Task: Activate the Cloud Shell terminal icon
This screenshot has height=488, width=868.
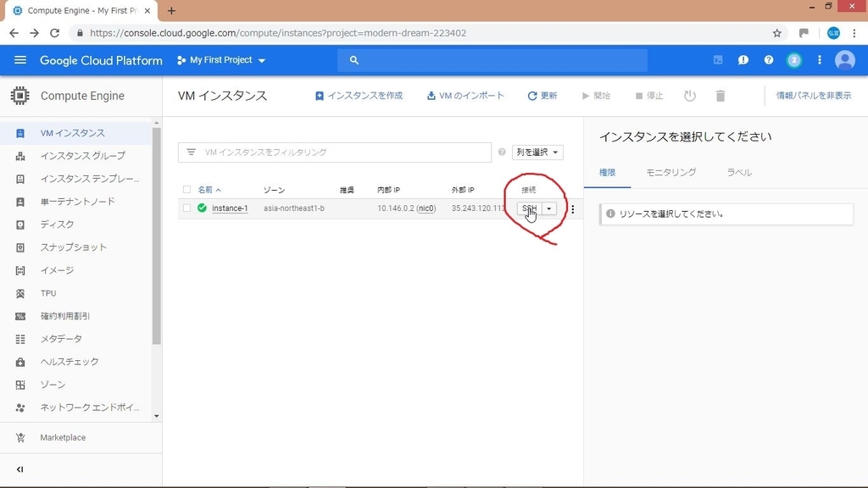Action: [x=717, y=60]
